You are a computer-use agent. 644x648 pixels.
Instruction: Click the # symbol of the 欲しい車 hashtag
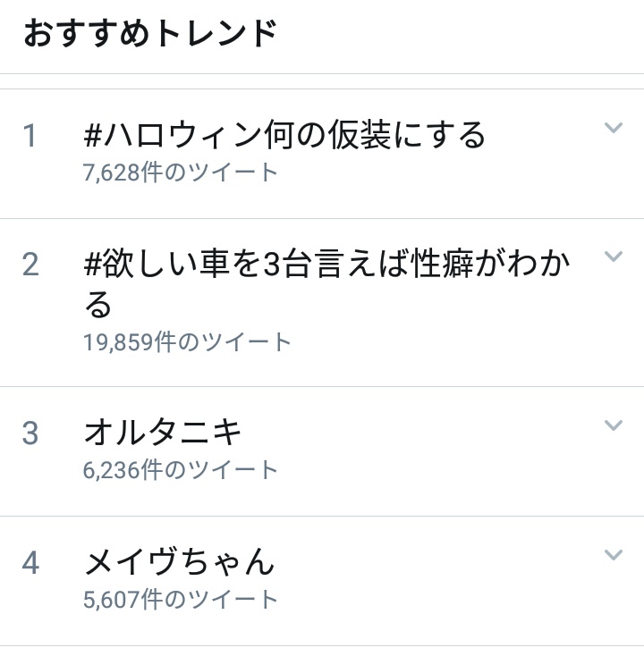click(93, 265)
